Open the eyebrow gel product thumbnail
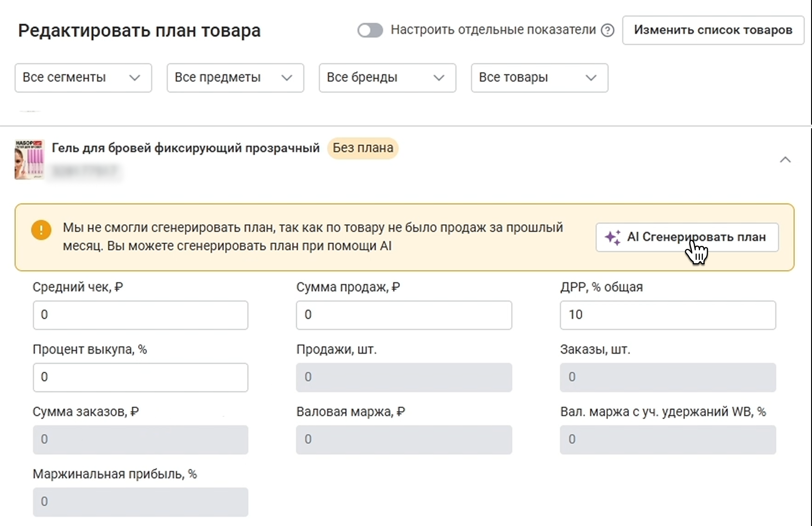Viewport: 812px width, 526px height. [x=30, y=159]
